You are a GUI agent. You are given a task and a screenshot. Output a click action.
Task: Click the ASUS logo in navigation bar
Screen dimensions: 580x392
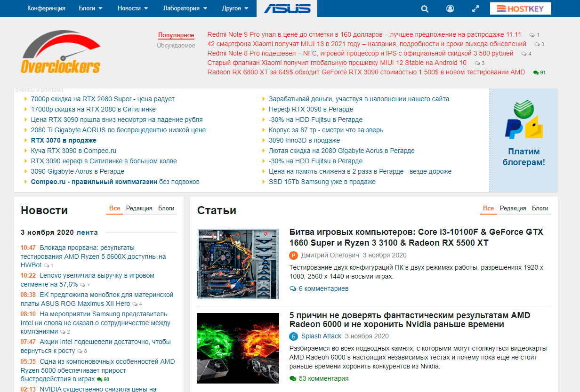coord(287,8)
